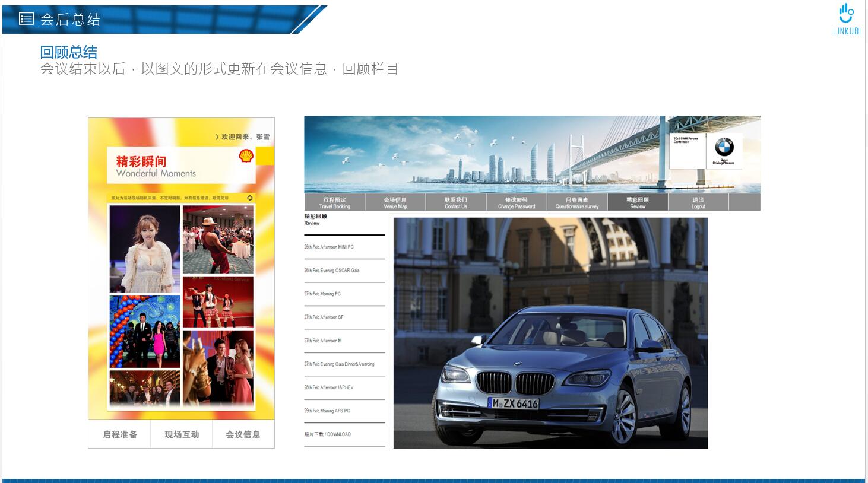Click the list icon beside 会后总结 title
Viewport: 868px width, 483px height.
pyautogui.click(x=26, y=19)
